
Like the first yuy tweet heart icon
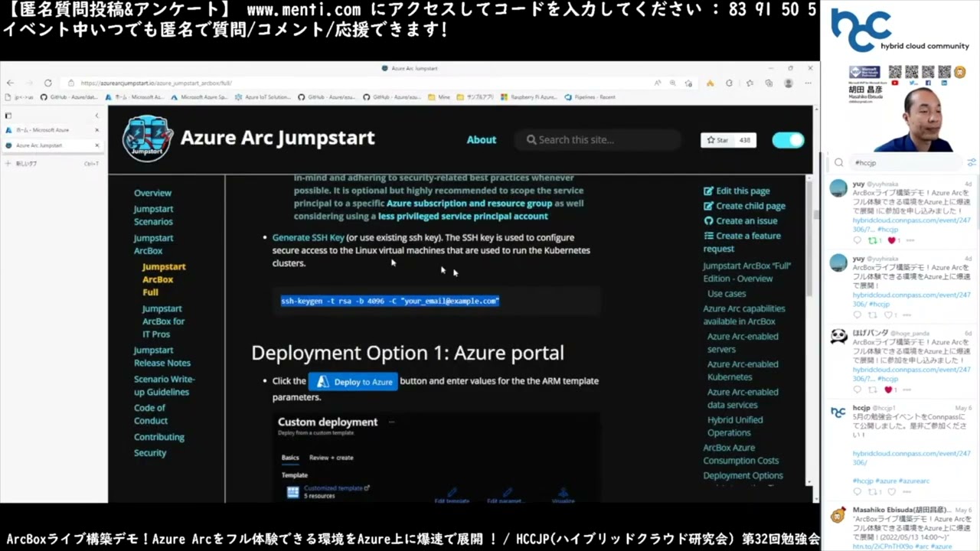coord(890,240)
